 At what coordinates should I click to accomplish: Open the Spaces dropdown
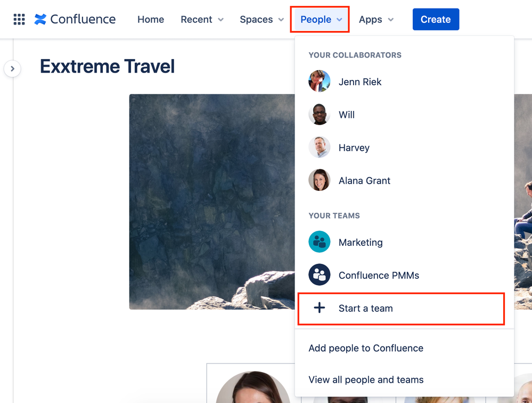click(261, 19)
